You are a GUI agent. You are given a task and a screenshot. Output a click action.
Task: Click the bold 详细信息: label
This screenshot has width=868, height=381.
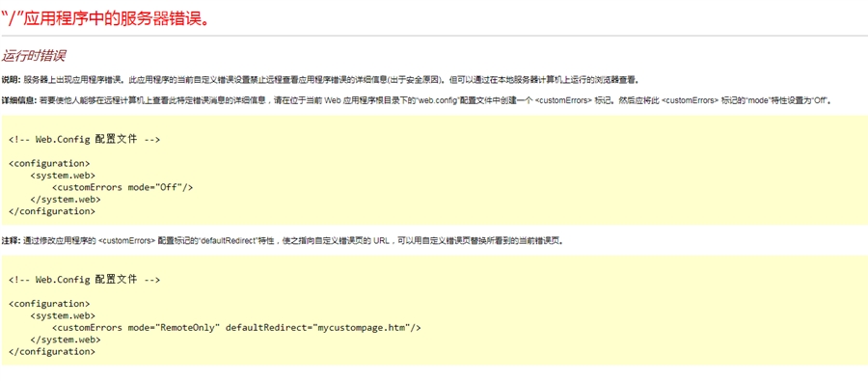coord(19,101)
